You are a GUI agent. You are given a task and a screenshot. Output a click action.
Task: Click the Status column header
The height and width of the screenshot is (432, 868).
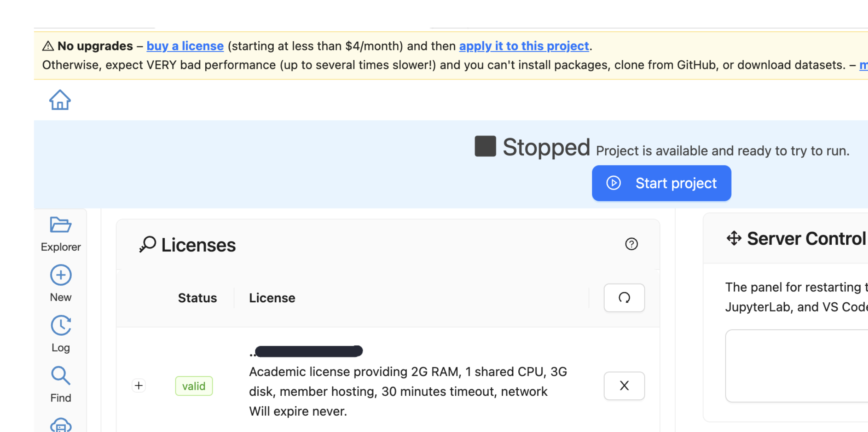click(x=197, y=298)
